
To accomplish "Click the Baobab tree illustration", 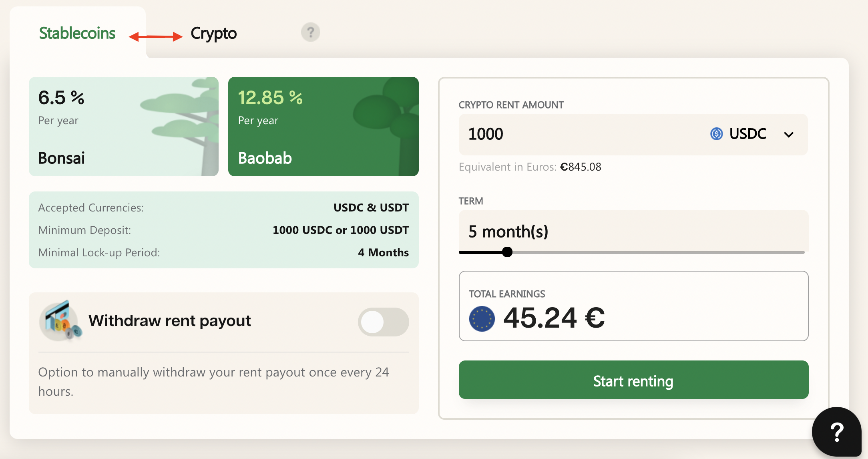I will (x=385, y=127).
